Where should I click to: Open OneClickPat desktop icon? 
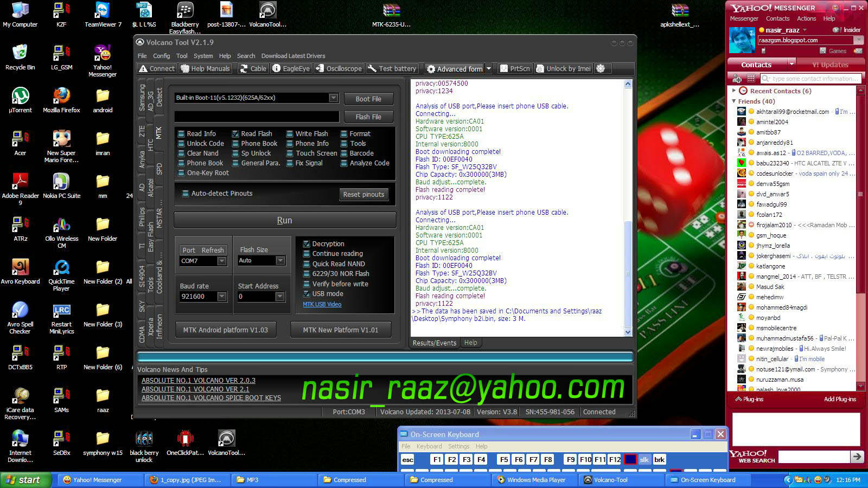[x=185, y=443]
